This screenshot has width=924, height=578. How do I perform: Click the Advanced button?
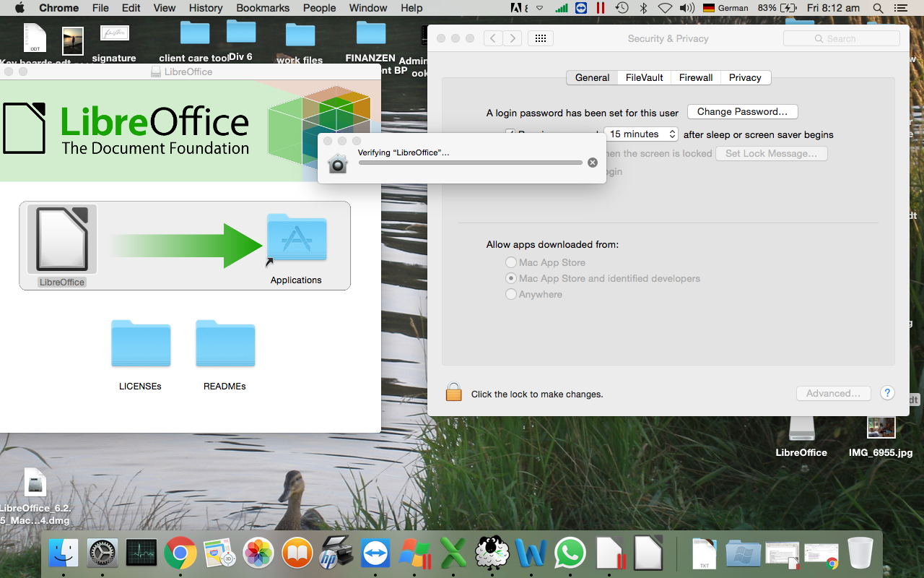tap(833, 393)
